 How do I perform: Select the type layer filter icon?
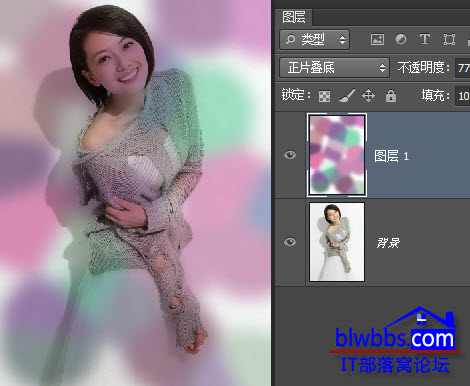(x=425, y=39)
